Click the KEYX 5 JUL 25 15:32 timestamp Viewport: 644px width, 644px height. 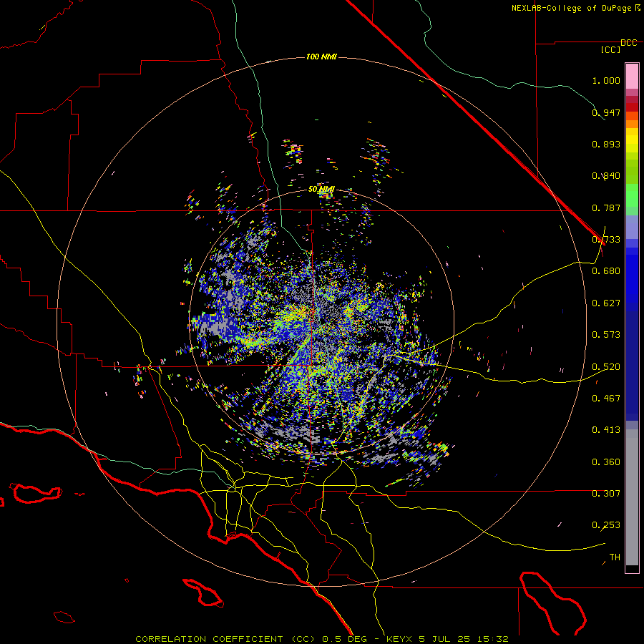tap(447, 639)
